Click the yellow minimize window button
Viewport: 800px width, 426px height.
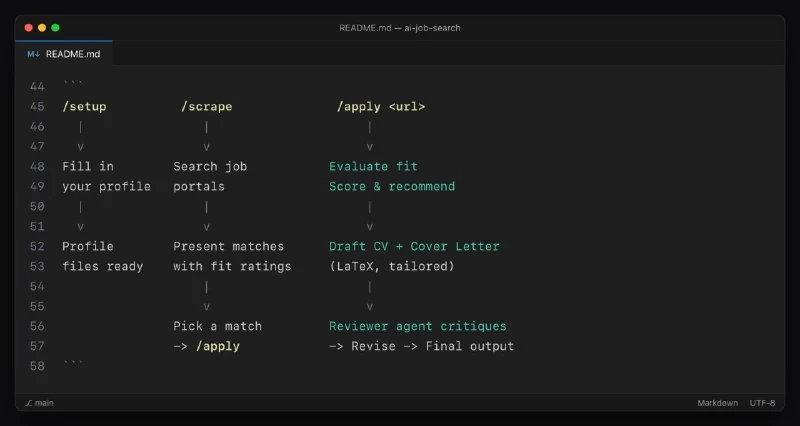42,28
